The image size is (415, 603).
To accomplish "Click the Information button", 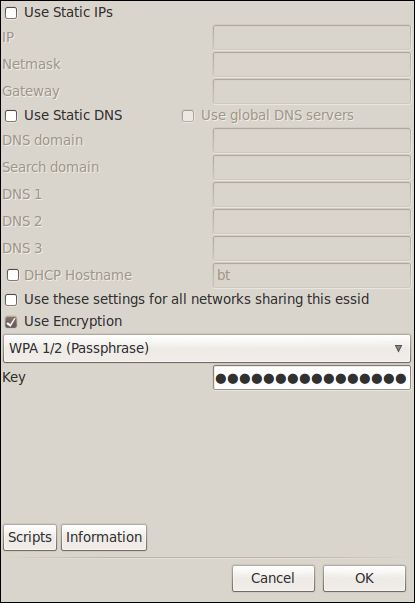I will [104, 537].
